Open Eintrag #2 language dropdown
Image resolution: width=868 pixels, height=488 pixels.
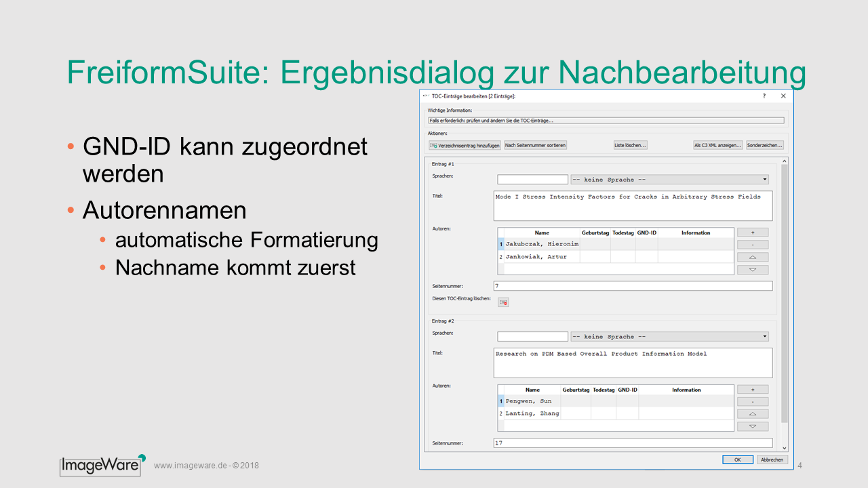coord(669,336)
